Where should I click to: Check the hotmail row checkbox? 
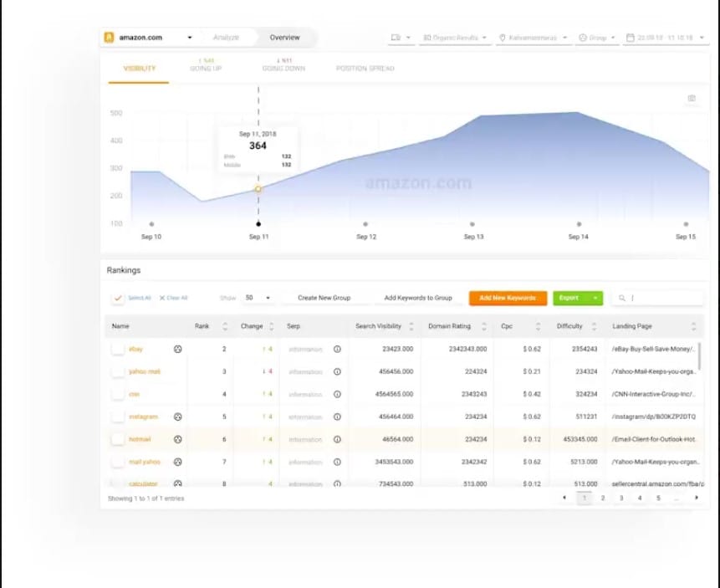tap(118, 439)
